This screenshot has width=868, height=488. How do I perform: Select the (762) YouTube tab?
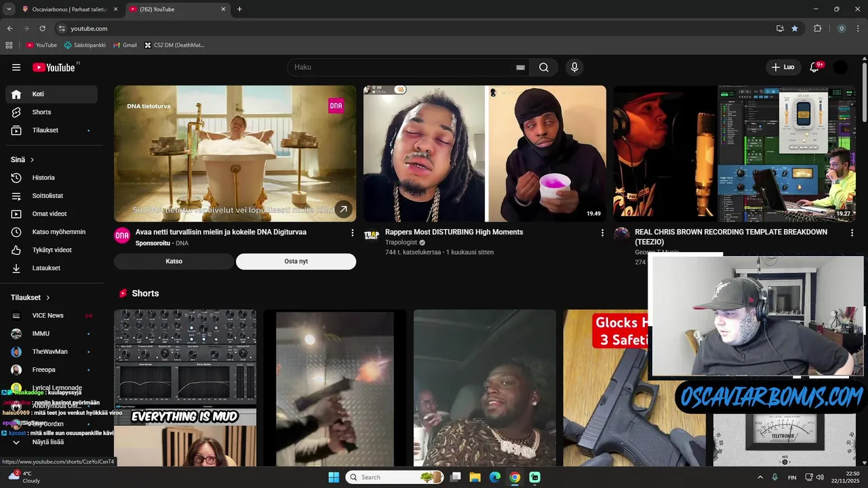[177, 9]
